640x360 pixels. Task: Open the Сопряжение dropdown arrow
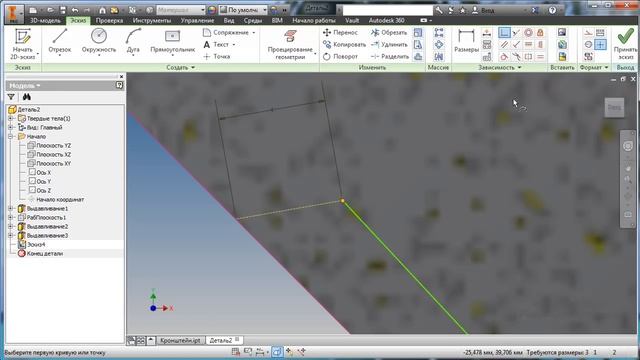tap(254, 32)
